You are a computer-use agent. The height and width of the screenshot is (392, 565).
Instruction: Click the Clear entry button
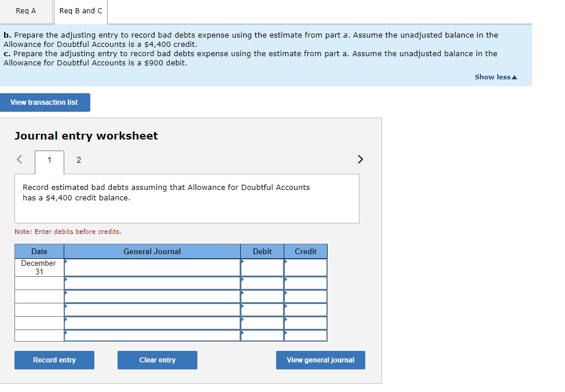coord(157,360)
